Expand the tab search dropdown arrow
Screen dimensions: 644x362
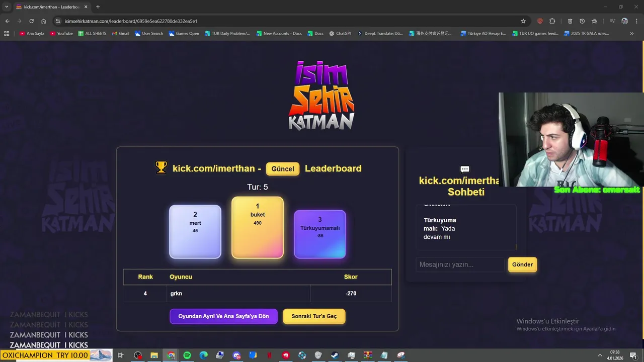tap(7, 7)
